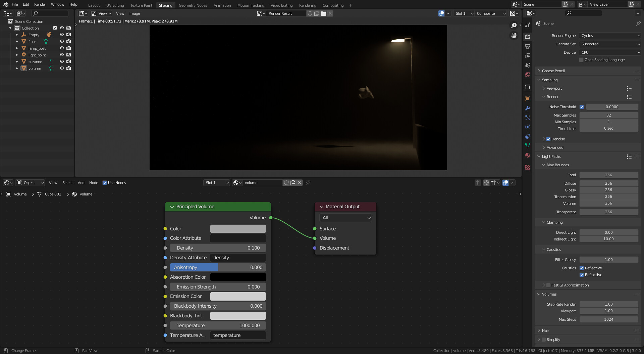Open the node editor Add menu
Screen dimensions: 644x354
[x=81, y=183]
